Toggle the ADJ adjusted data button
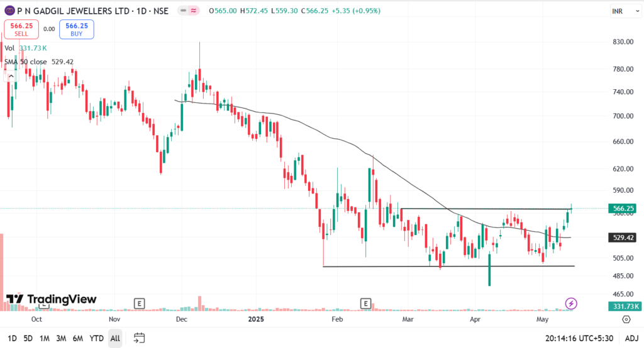This screenshot has width=644, height=348. [x=631, y=338]
